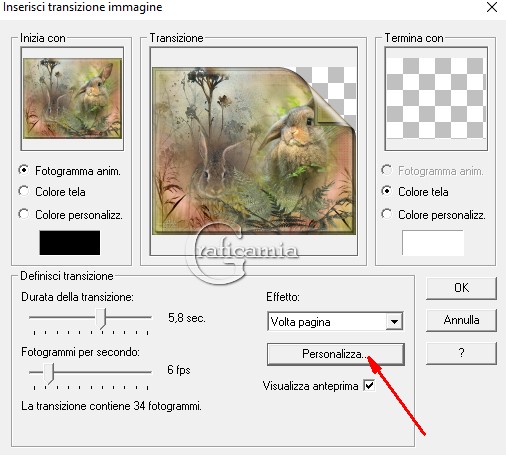The image size is (506, 455).
Task: Click the 'Volta pagina' effect combo box
Action: point(335,322)
